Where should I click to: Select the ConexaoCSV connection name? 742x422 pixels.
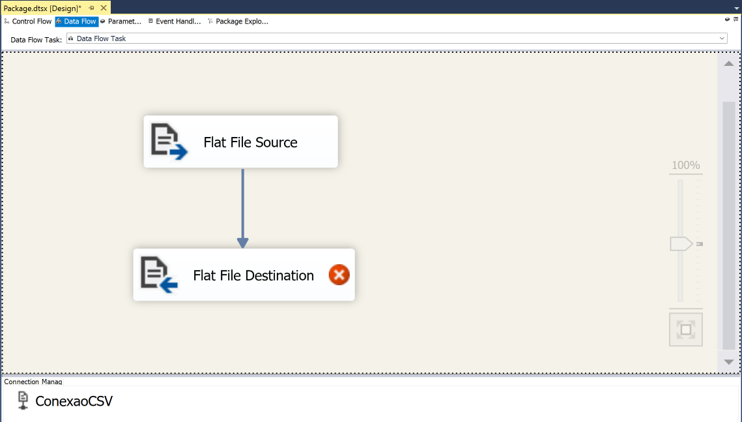click(x=74, y=401)
